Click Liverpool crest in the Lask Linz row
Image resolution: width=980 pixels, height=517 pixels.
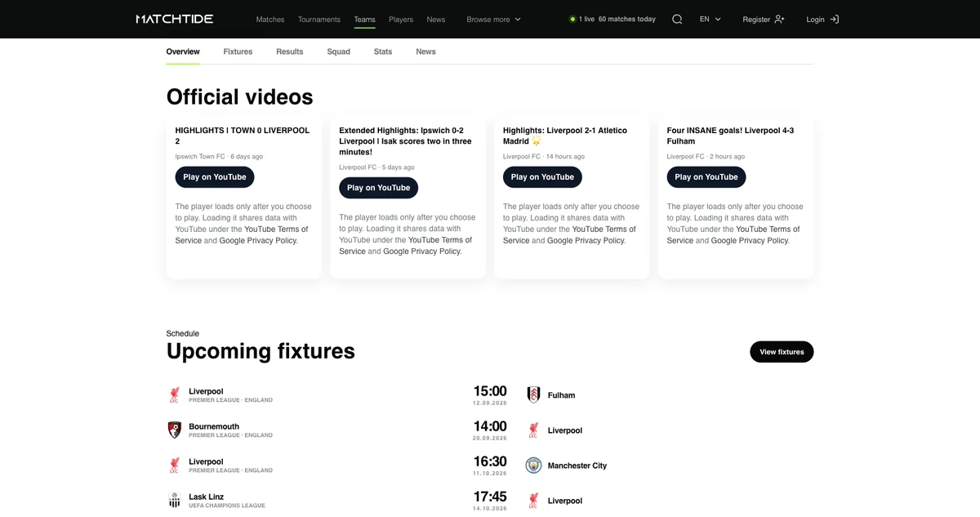(533, 501)
